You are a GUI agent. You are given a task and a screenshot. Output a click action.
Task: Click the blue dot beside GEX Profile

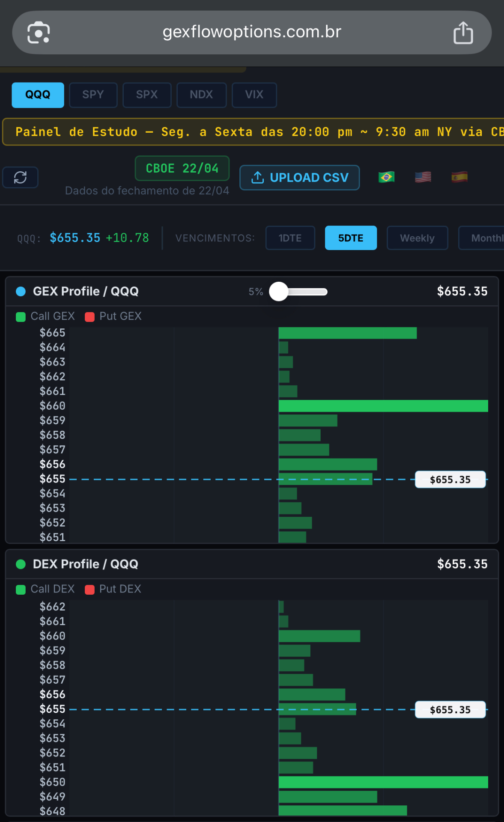(x=21, y=292)
